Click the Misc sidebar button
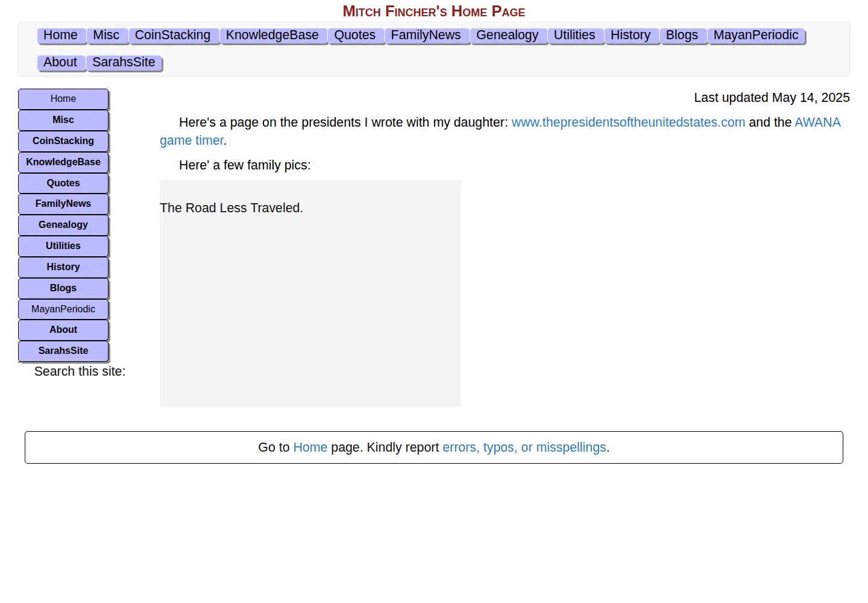Image resolution: width=868 pixels, height=603 pixels. coord(63,120)
